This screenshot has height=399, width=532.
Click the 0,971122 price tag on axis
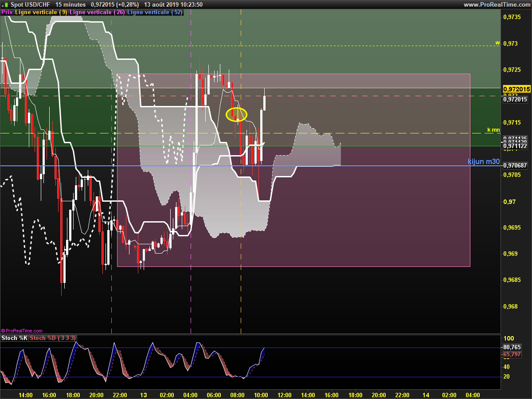[x=516, y=146]
